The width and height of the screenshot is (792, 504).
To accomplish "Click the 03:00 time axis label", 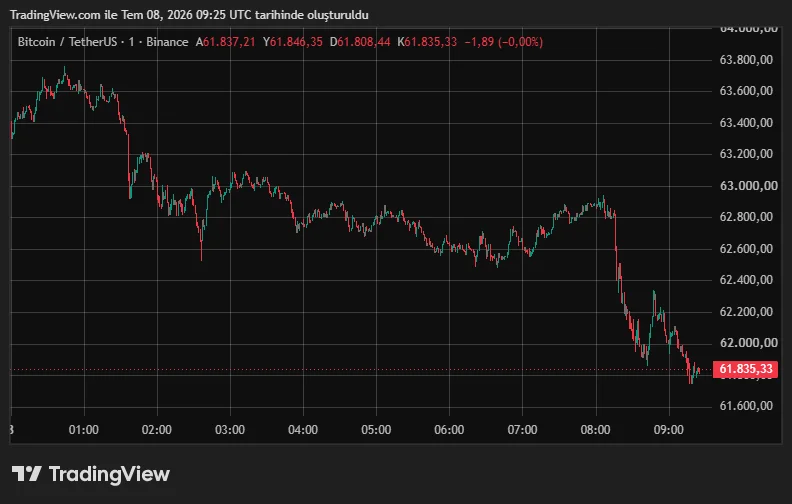I will click(x=230, y=430).
